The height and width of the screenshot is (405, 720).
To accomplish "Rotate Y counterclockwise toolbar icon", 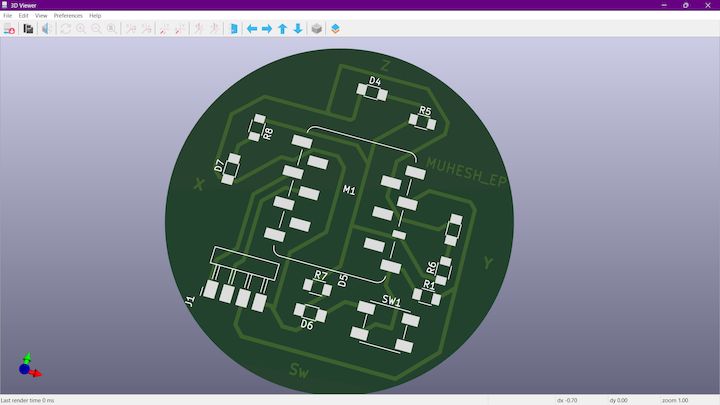I will point(180,29).
